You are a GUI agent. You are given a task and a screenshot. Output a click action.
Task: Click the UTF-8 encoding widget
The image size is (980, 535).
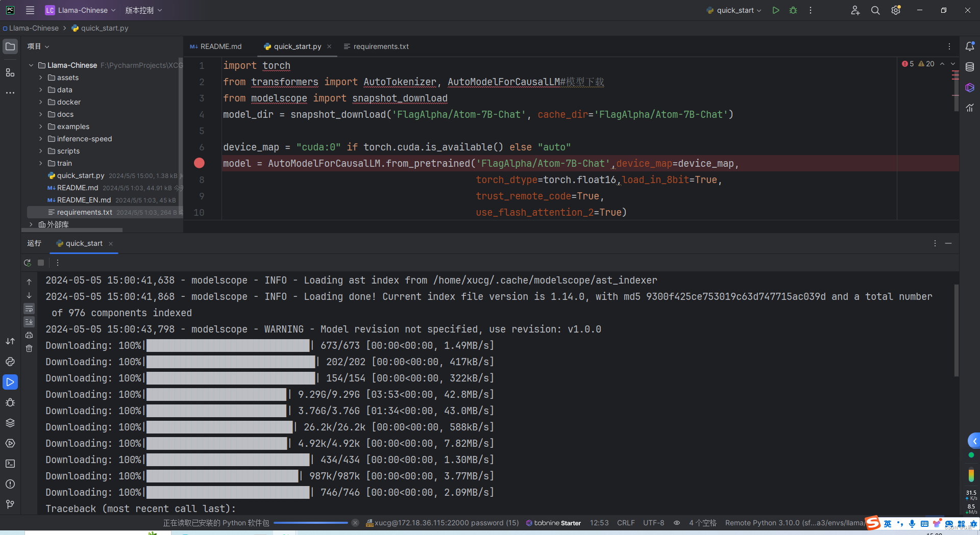653,523
